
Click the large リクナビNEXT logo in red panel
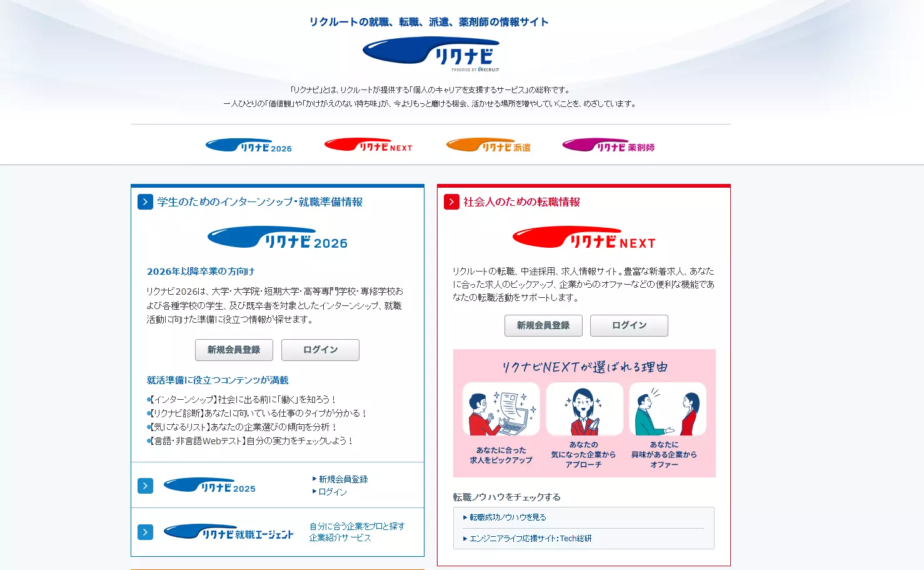tap(584, 238)
